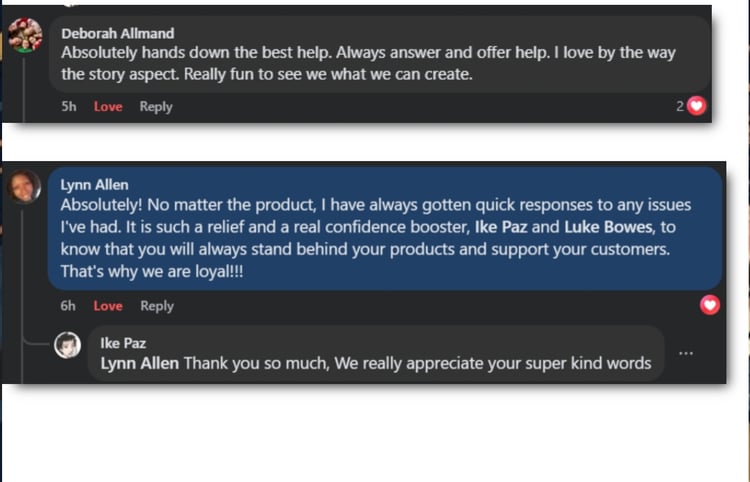
Task: Open three-dot options menu on Ike's reply
Action: [x=685, y=353]
